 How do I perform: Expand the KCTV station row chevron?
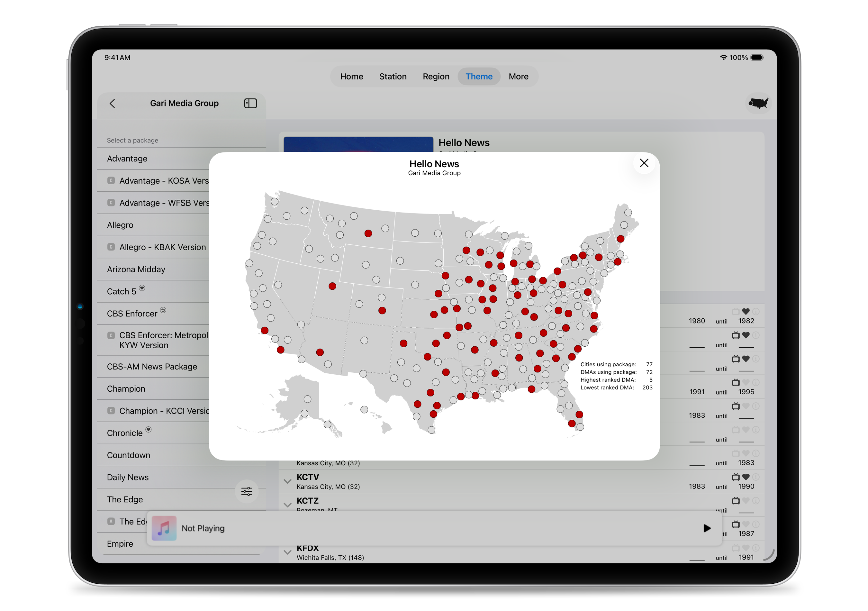(x=287, y=481)
